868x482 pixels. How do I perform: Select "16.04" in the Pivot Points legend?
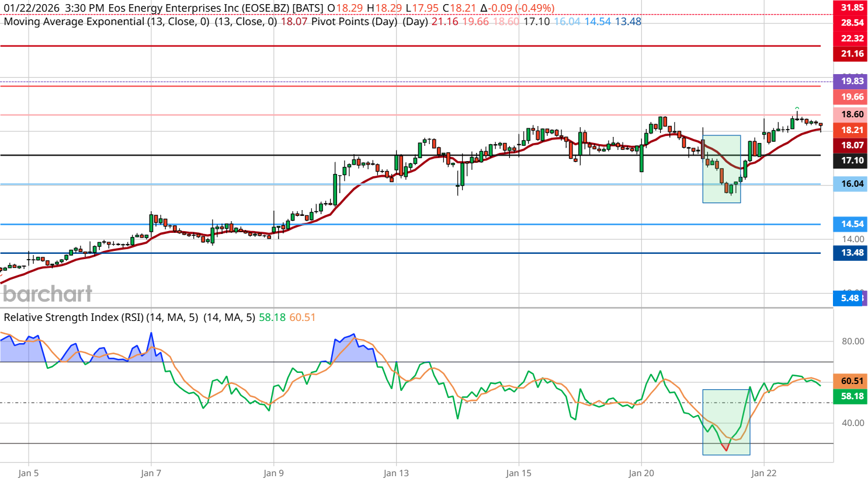click(x=567, y=22)
